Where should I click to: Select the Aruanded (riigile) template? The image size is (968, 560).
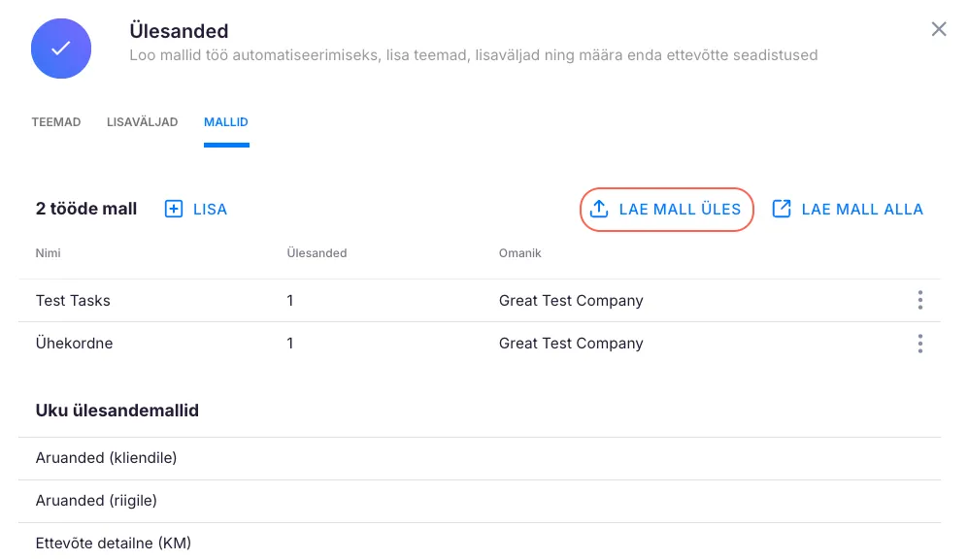click(x=96, y=501)
